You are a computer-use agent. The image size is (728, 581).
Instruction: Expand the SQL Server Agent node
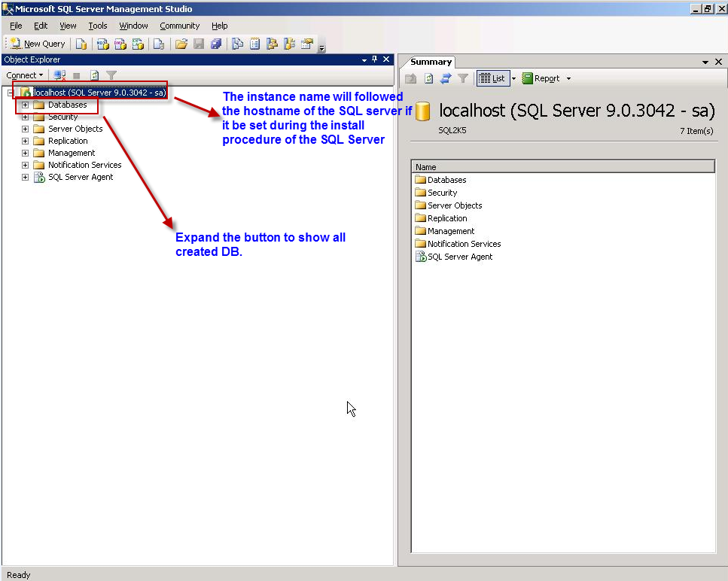[25, 177]
